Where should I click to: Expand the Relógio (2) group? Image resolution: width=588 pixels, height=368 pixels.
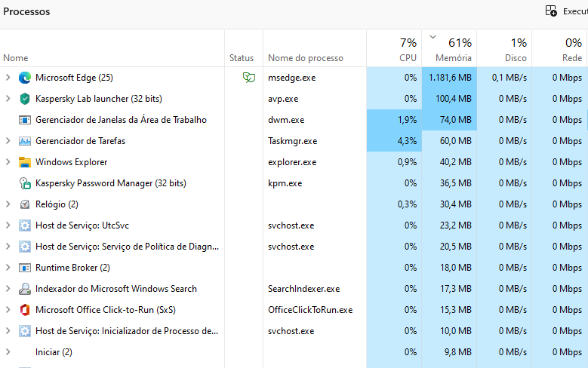(8, 204)
